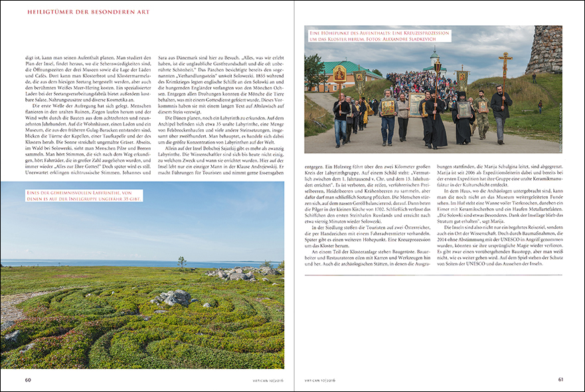Click the red labyrinth photo caption

pyautogui.click(x=84, y=196)
